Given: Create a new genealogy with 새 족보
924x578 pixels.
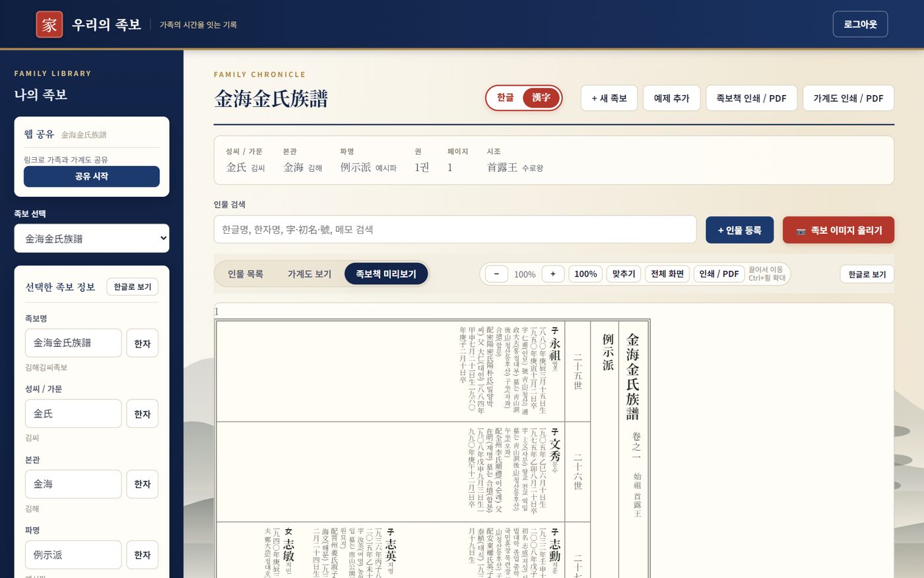Looking at the screenshot, I should tap(609, 98).
